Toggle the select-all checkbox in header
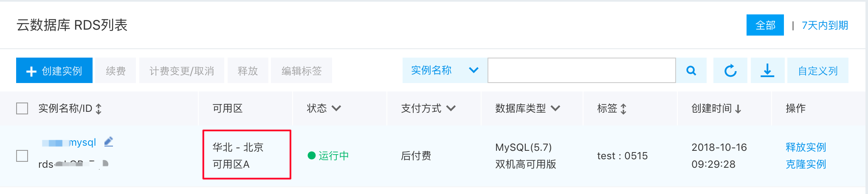The width and height of the screenshot is (868, 194). [22, 108]
